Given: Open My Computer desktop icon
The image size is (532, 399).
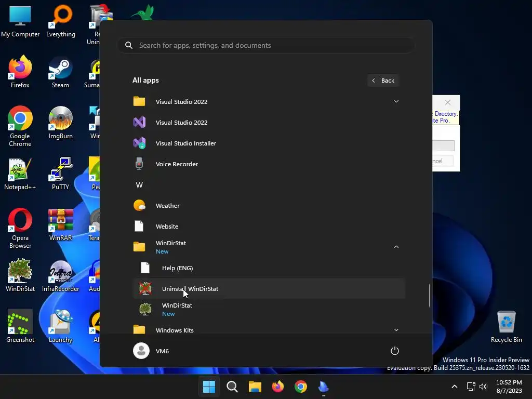Looking at the screenshot, I should pyautogui.click(x=20, y=21).
